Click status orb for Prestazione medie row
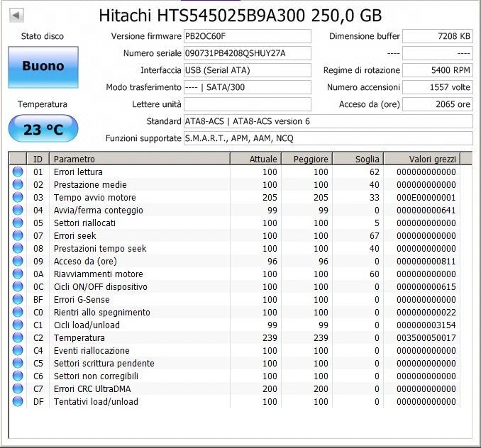Viewport: 481px width, 448px height. tap(18, 184)
